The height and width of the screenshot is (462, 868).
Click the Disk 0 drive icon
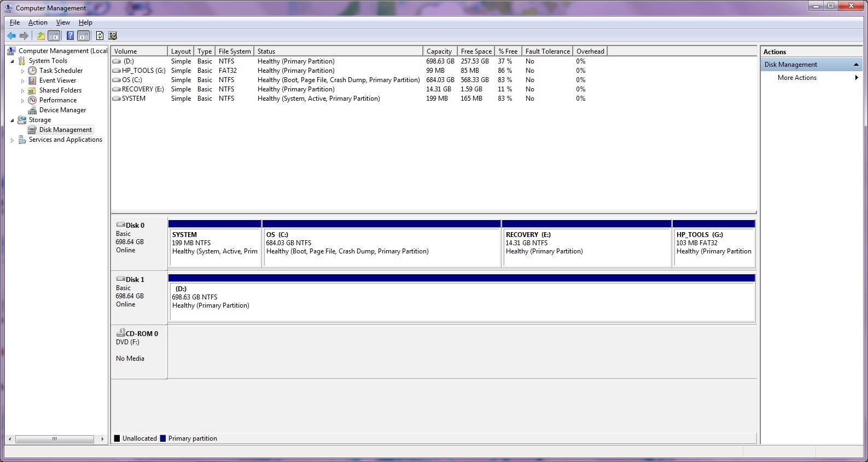(120, 225)
